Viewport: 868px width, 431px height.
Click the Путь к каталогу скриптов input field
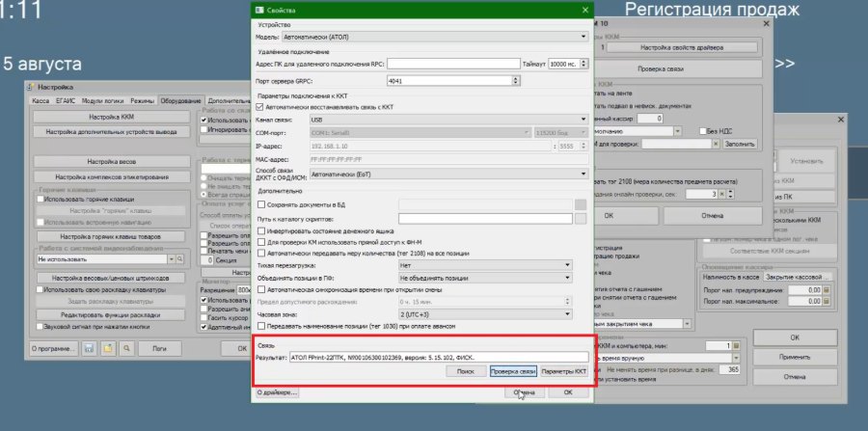click(485, 219)
